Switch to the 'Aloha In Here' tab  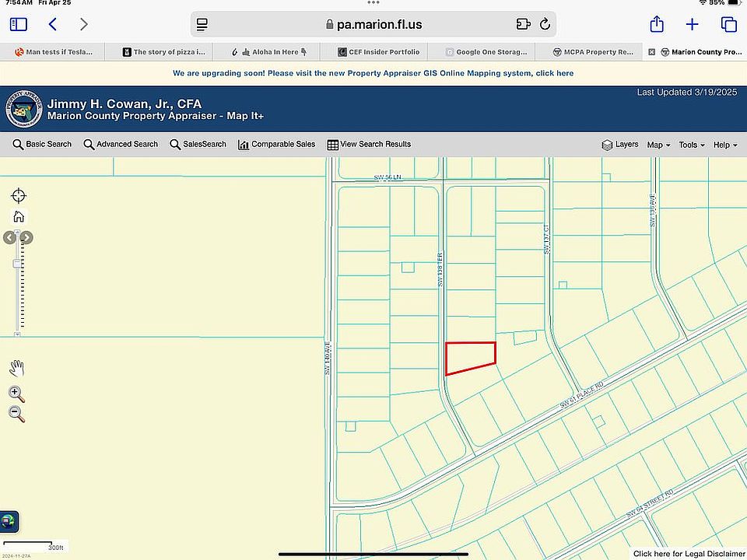pos(267,52)
